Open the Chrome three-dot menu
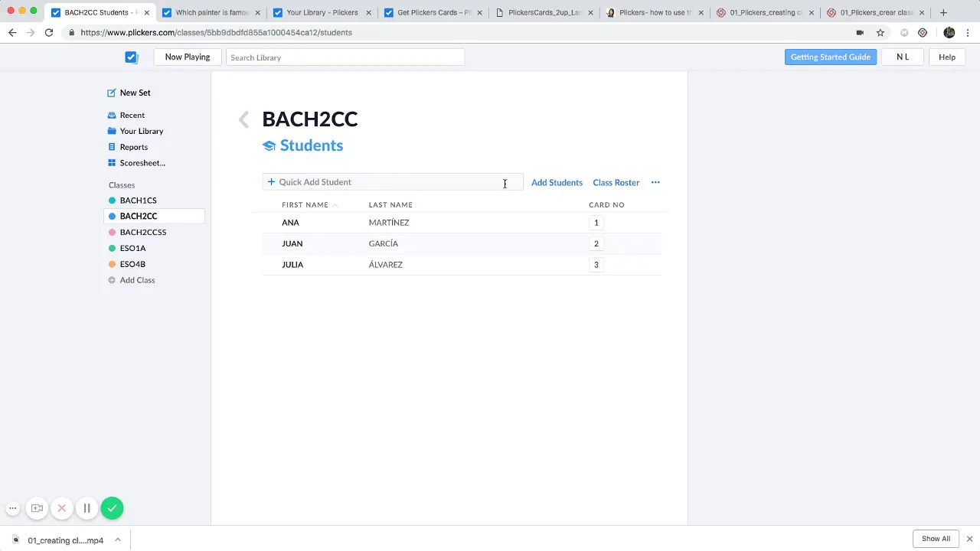The image size is (980, 551). 969,33
